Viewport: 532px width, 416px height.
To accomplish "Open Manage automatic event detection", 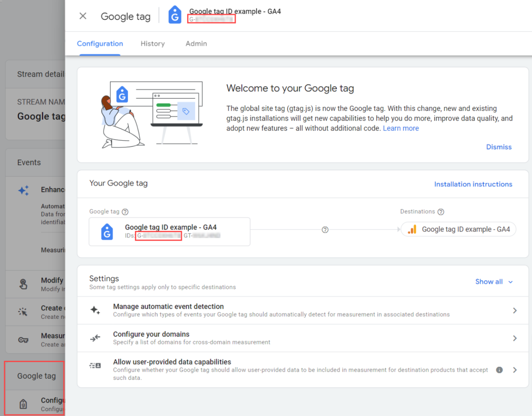I will pos(303,310).
